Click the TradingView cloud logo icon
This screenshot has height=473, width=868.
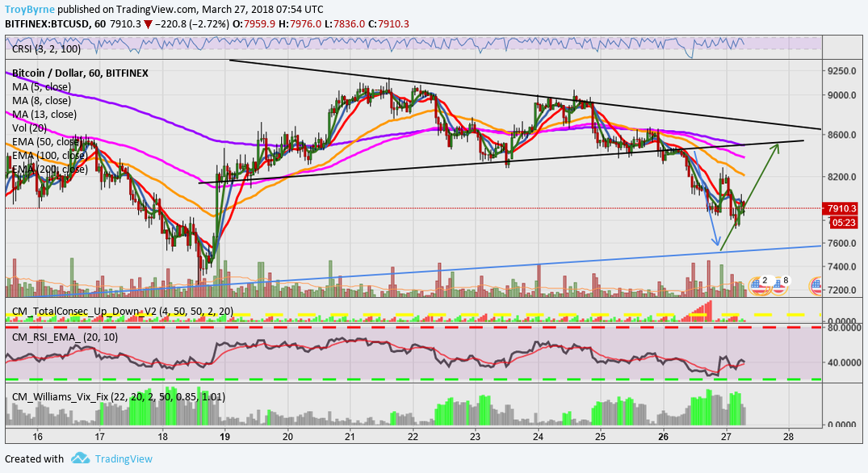[x=80, y=458]
